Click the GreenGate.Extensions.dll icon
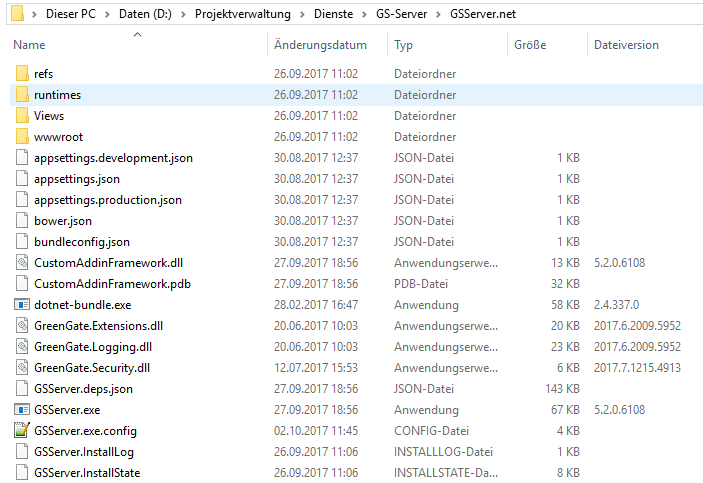 22,326
